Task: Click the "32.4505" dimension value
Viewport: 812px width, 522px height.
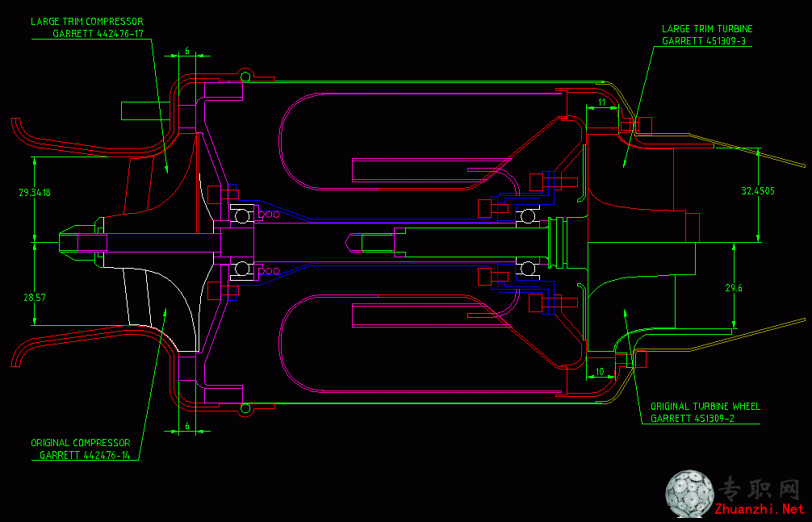Action: coord(758,191)
